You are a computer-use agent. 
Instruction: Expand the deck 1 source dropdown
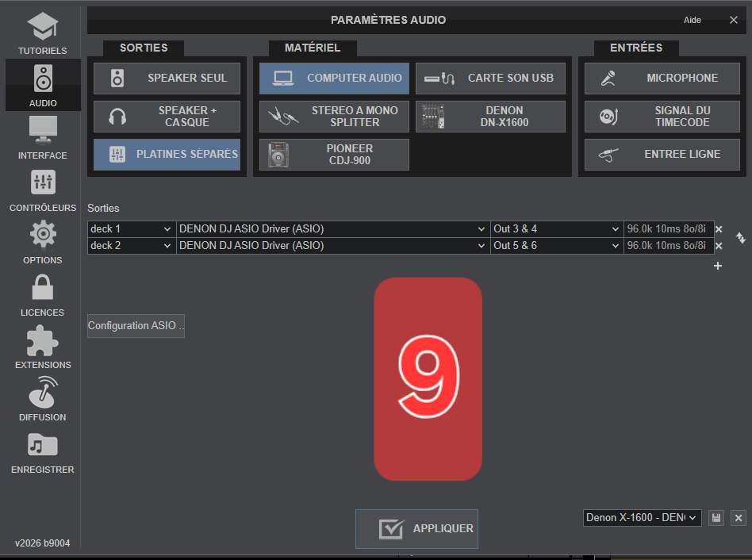pyautogui.click(x=131, y=229)
